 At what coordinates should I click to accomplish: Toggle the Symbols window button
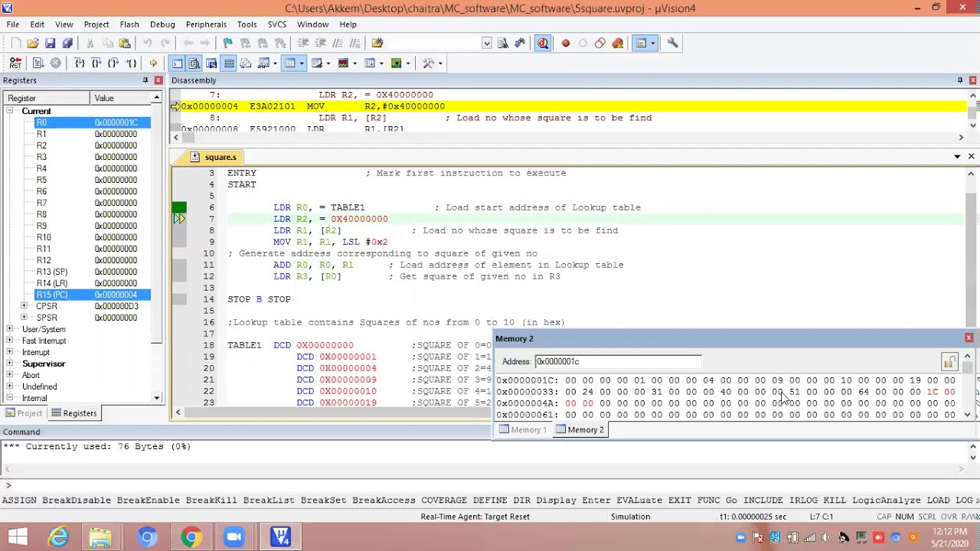[211, 64]
